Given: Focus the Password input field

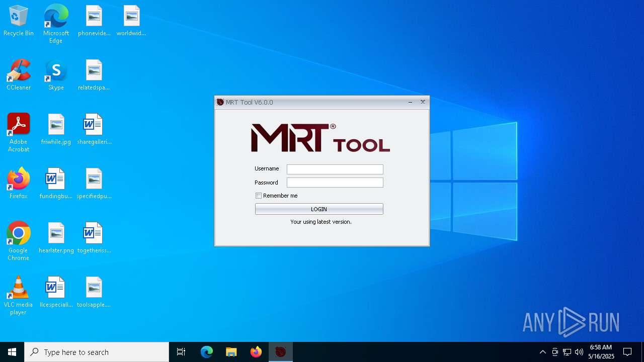Looking at the screenshot, I should (335, 183).
